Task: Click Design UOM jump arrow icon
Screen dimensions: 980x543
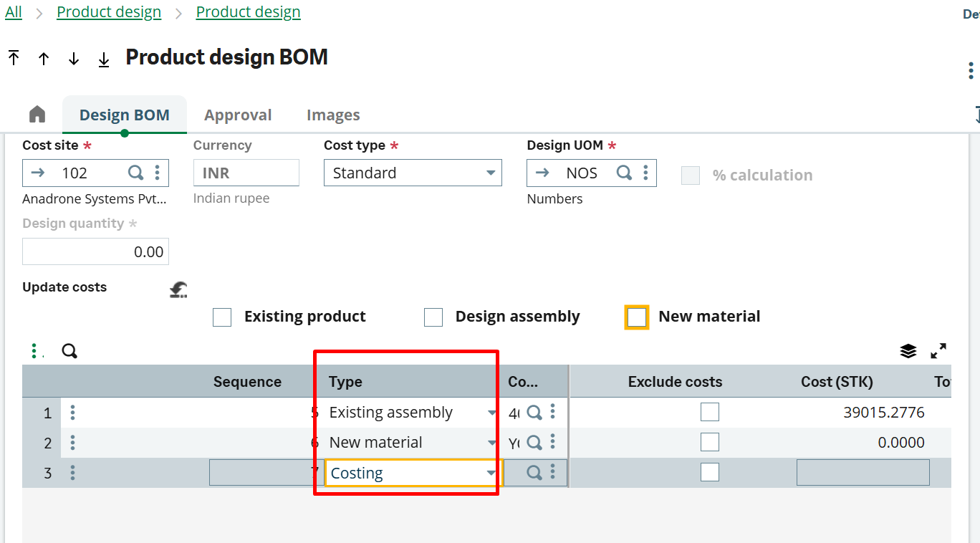Action: (x=542, y=173)
